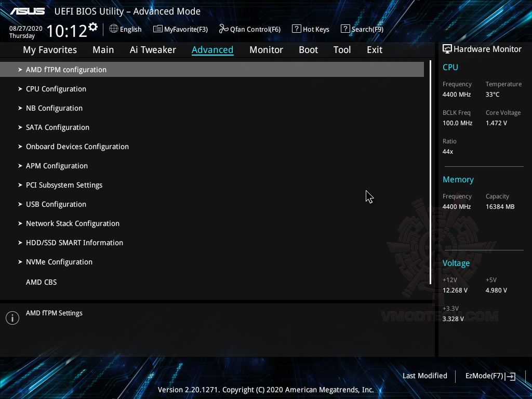This screenshot has height=399, width=532.
Task: Select the Advanced tab
Action: (x=212, y=50)
